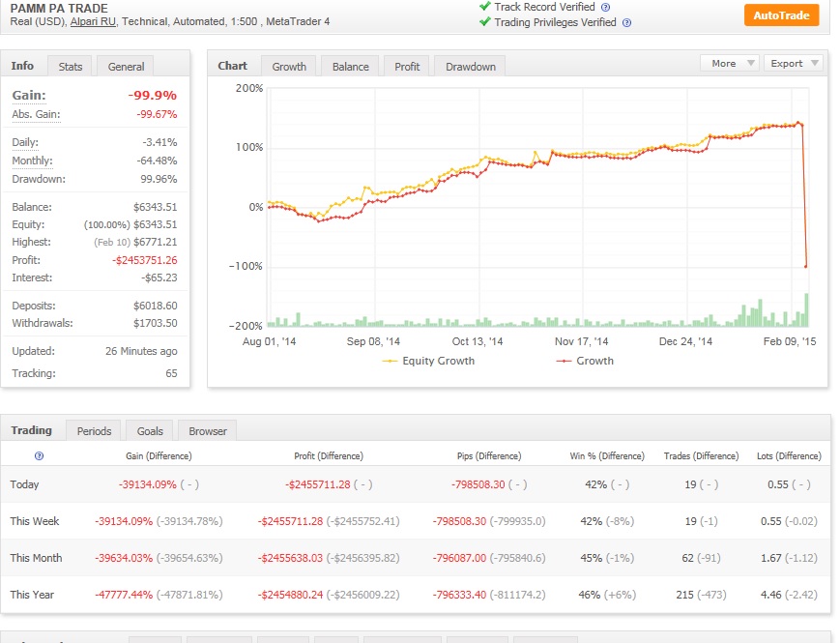Image resolution: width=840 pixels, height=643 pixels.
Task: Select the Growth chart tab
Action: point(289,67)
